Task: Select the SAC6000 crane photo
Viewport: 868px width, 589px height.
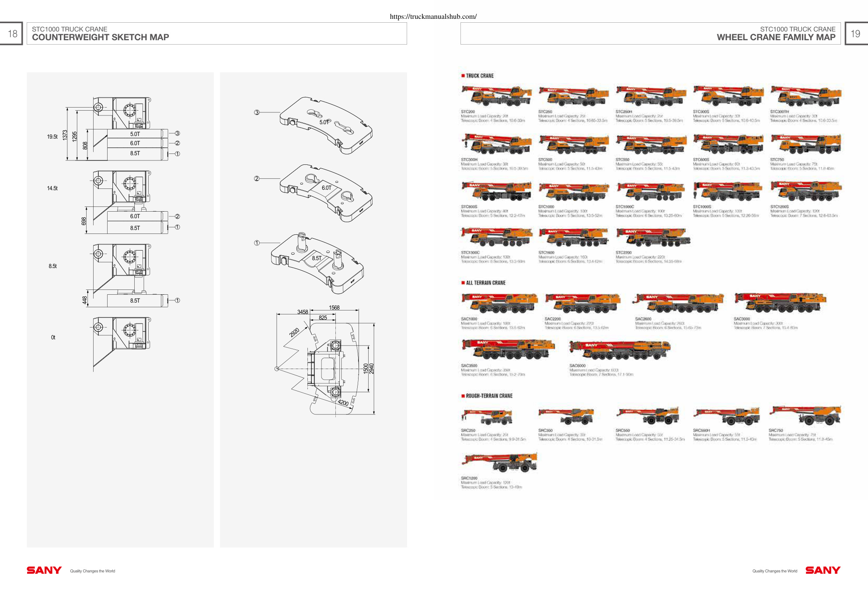Action: [x=620, y=351]
